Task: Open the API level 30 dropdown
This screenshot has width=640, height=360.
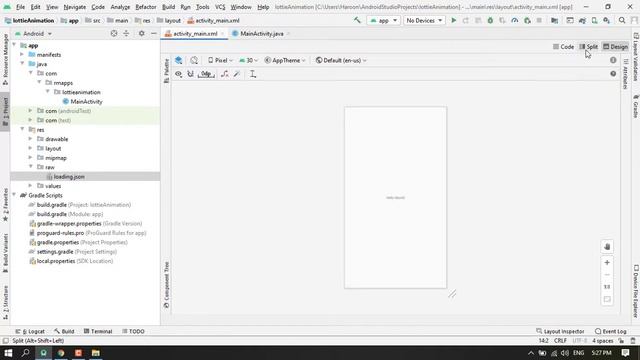Action: (249, 60)
